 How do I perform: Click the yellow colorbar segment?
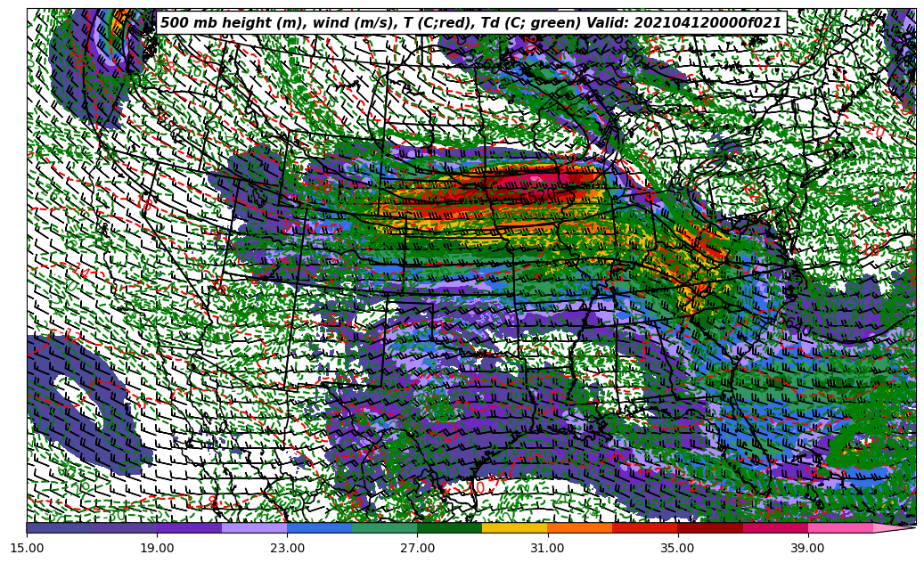coord(514,527)
